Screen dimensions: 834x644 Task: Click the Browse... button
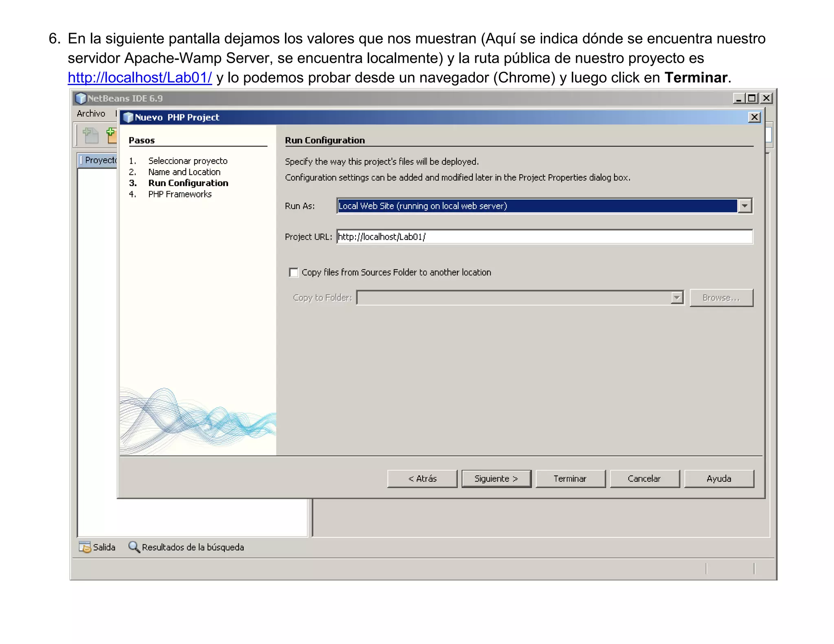(721, 298)
